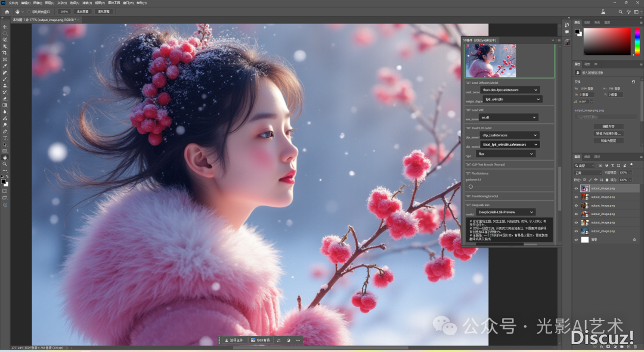Click 移除背景 on contextual task bar
The image size is (644, 352).
point(261,340)
